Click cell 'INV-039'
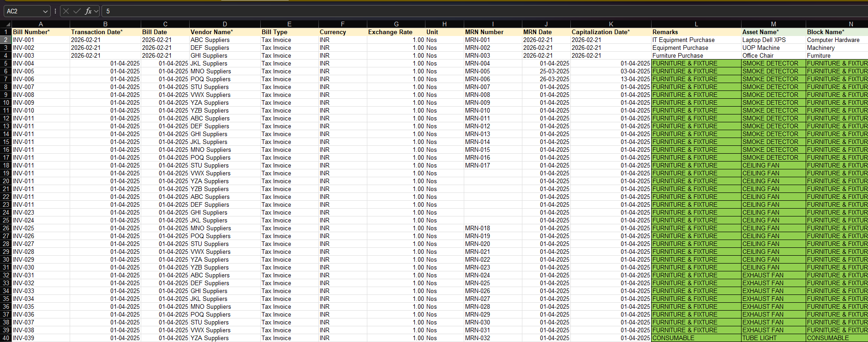868x342 pixels. [x=41, y=338]
